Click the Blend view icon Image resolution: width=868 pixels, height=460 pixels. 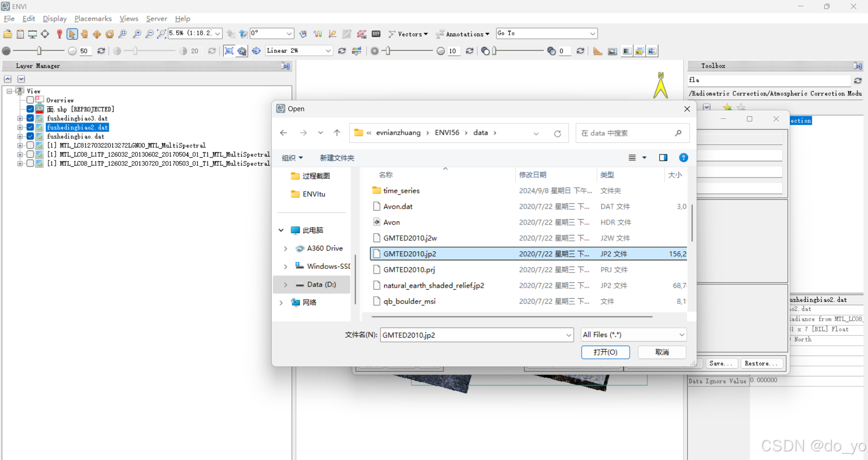pyautogui.click(x=627, y=51)
